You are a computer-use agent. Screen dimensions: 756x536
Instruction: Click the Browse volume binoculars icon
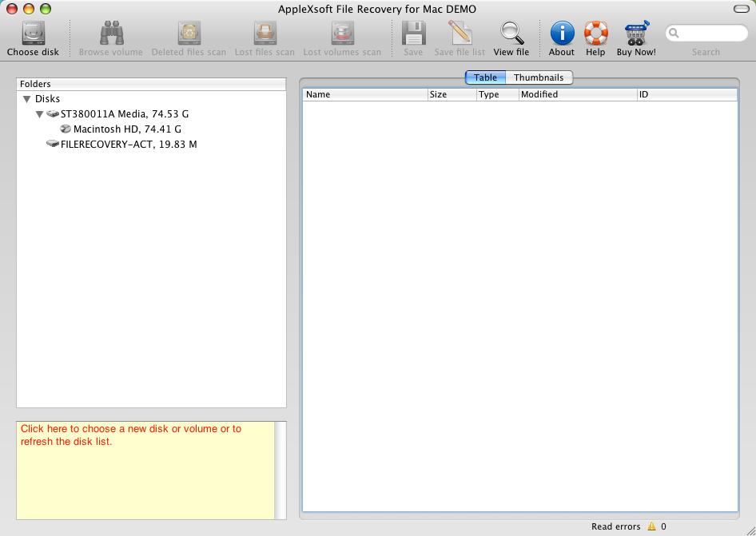click(x=111, y=34)
